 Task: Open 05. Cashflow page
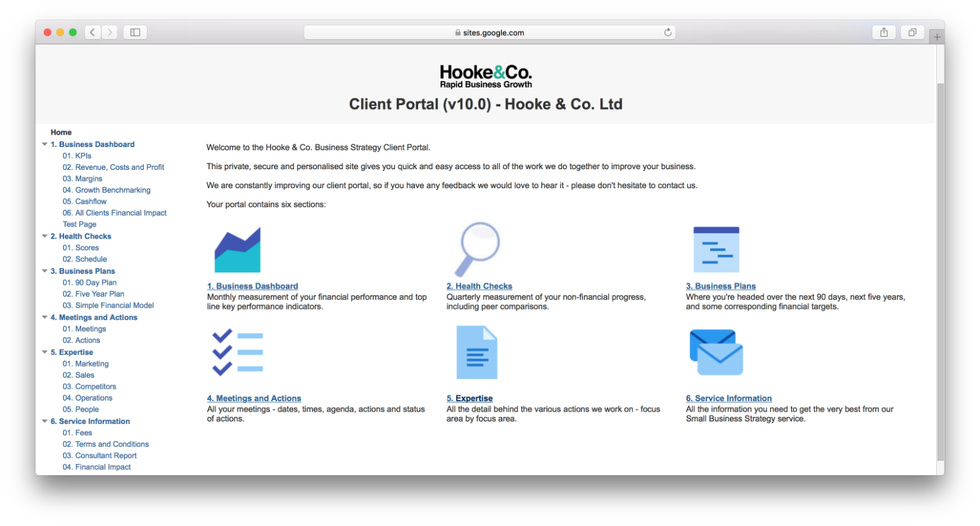pyautogui.click(x=85, y=202)
